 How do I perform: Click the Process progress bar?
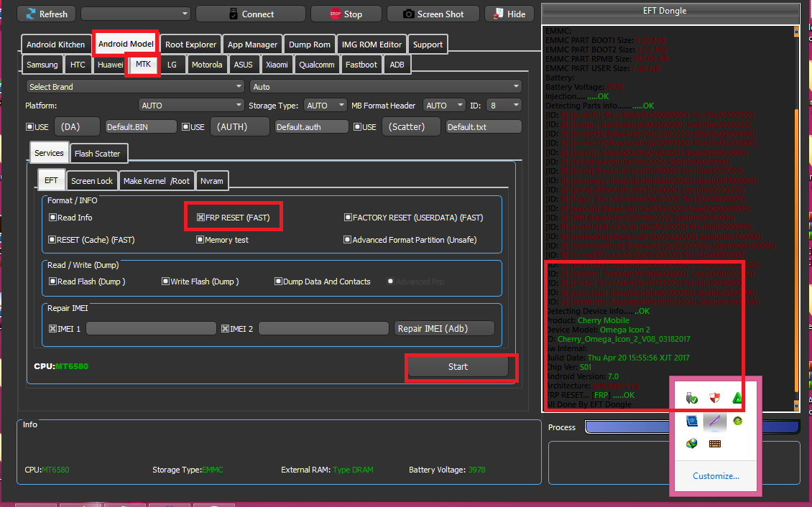coord(693,427)
